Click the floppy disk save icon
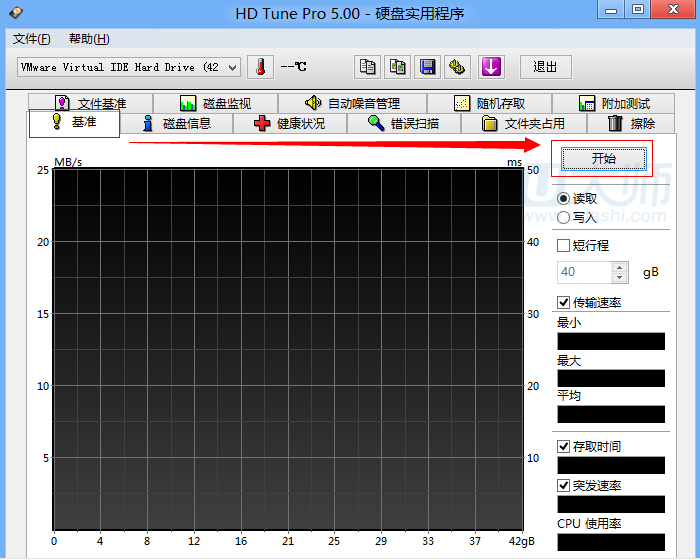 [x=428, y=67]
